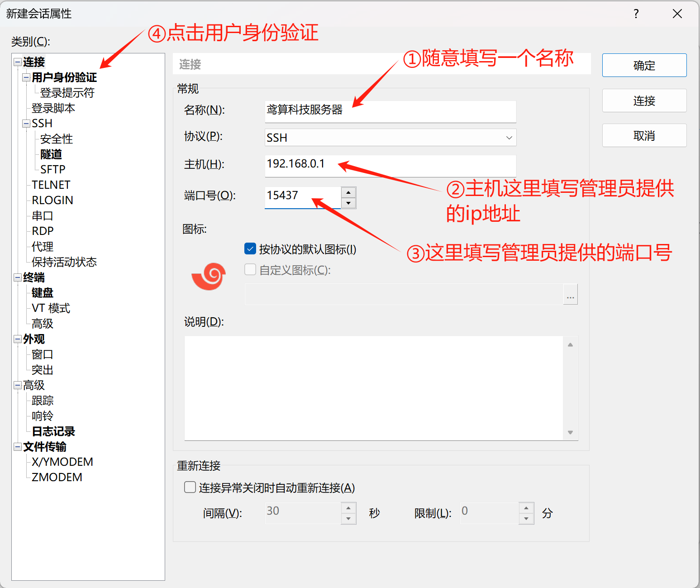Collapse the SSH tree node
This screenshot has height=588, width=700.
coord(26,124)
